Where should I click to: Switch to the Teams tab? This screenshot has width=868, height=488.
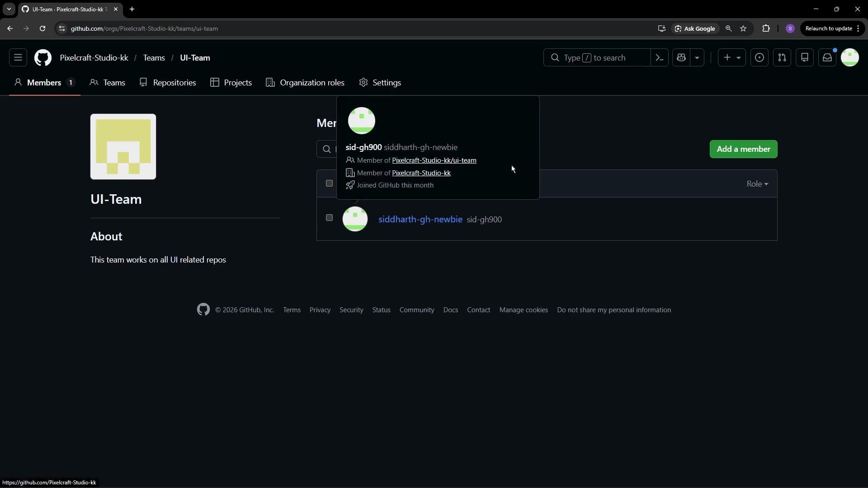108,83
